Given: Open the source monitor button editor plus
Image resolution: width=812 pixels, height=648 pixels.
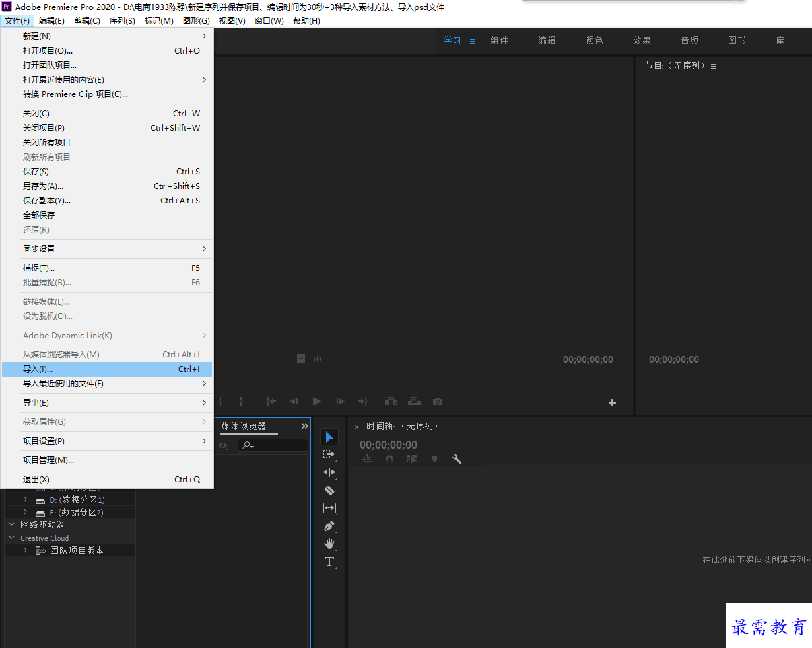Looking at the screenshot, I should click(x=612, y=402).
